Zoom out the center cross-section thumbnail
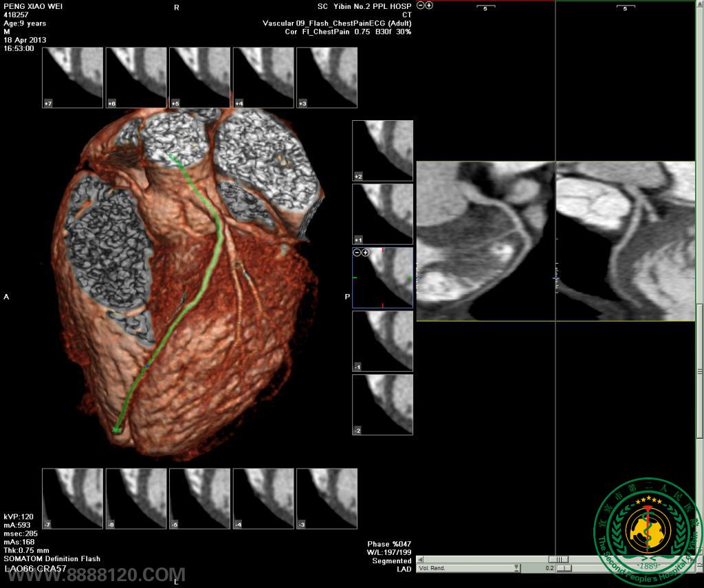 tap(357, 252)
